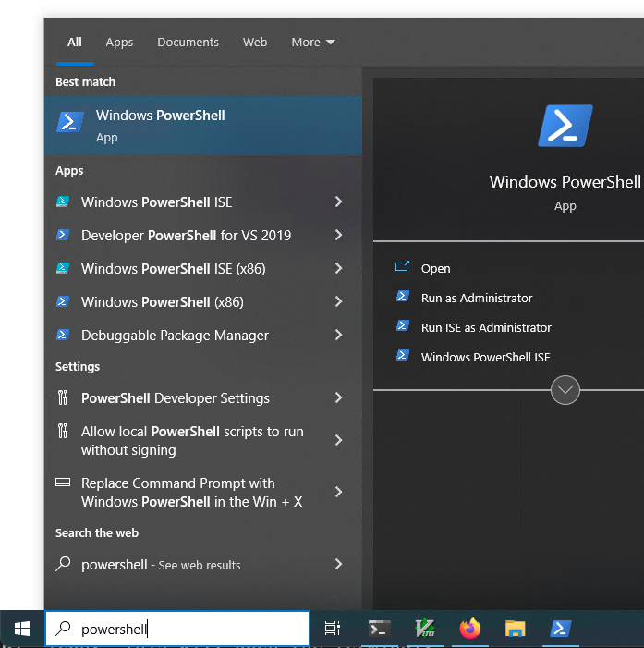Open the More filter dropdown
This screenshot has width=644, height=648.
coord(313,43)
